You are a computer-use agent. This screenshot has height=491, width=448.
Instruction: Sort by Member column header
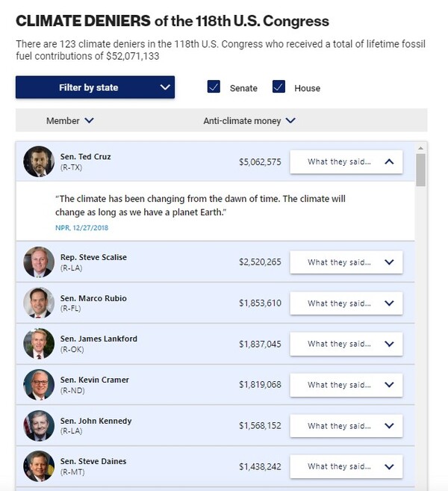click(70, 120)
